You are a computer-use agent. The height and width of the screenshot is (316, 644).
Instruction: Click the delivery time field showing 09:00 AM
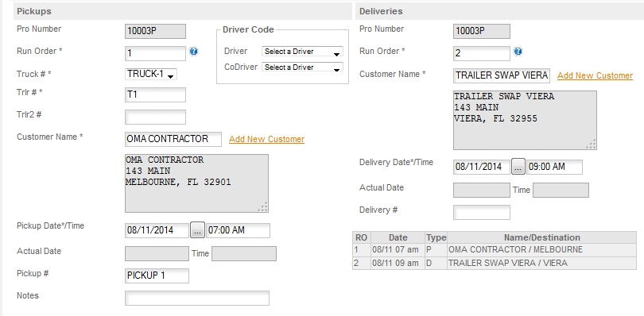(554, 167)
